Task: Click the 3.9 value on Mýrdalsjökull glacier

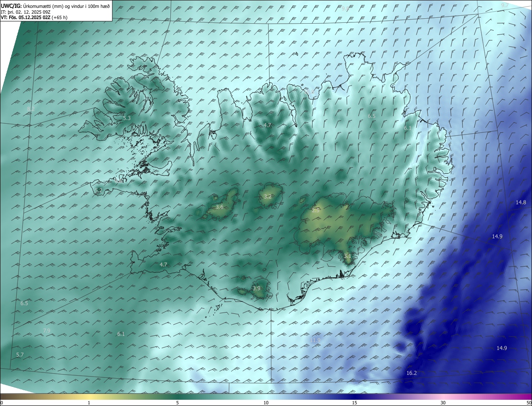Action: [x=256, y=288]
